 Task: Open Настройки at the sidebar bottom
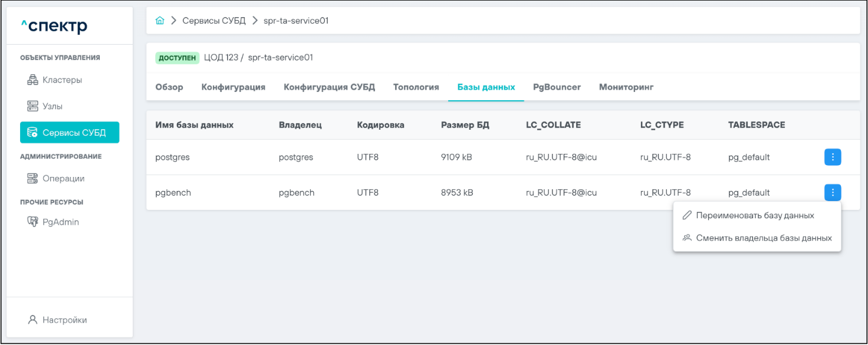[x=64, y=320]
